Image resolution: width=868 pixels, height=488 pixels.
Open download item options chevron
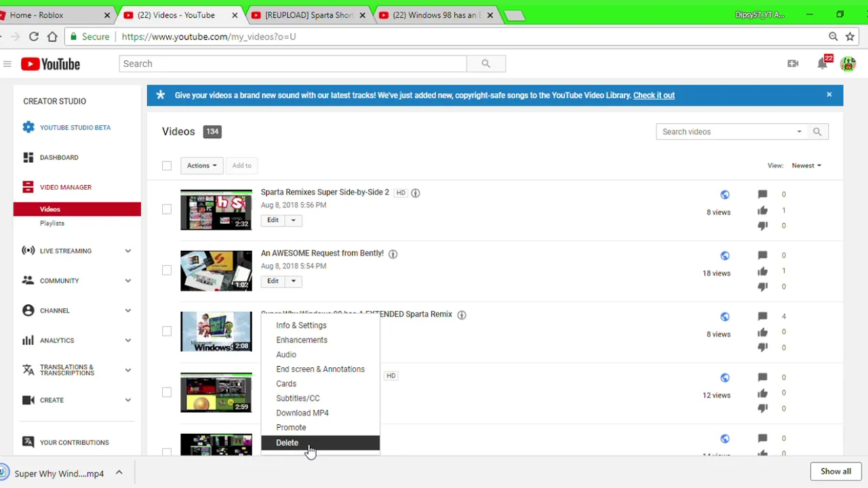(119, 473)
